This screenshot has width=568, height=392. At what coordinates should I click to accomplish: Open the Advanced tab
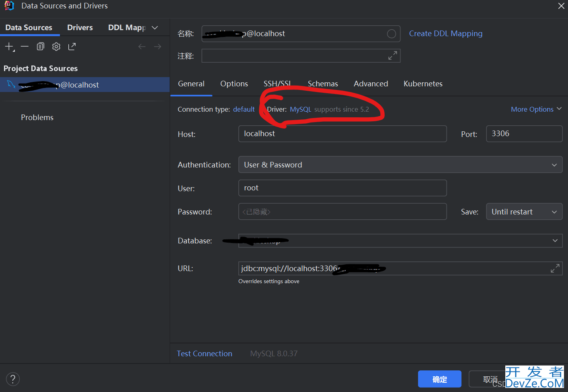[371, 84]
